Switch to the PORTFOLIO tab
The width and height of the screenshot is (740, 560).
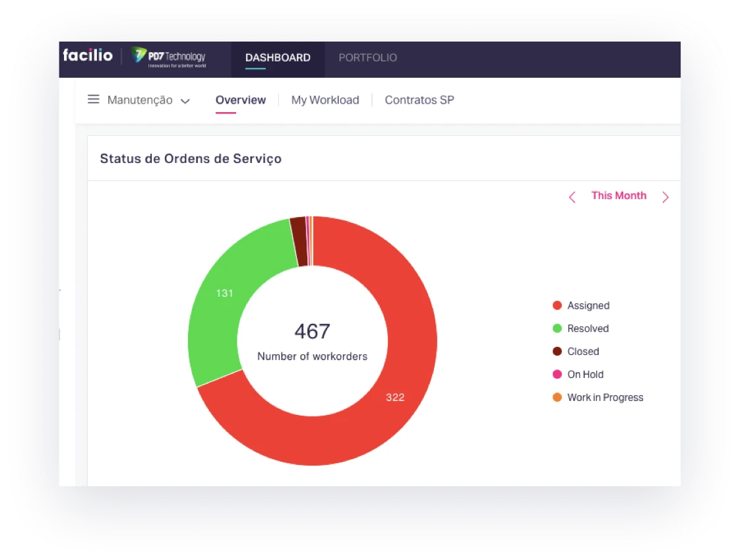click(x=367, y=57)
